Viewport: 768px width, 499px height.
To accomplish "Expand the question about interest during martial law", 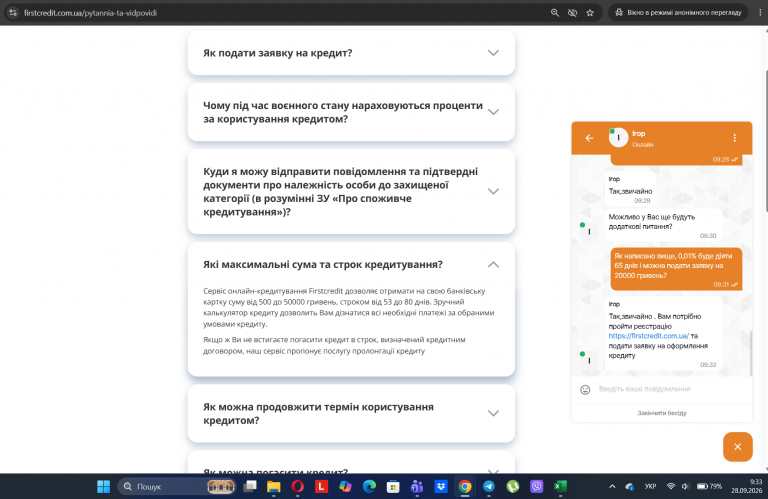I will click(351, 112).
